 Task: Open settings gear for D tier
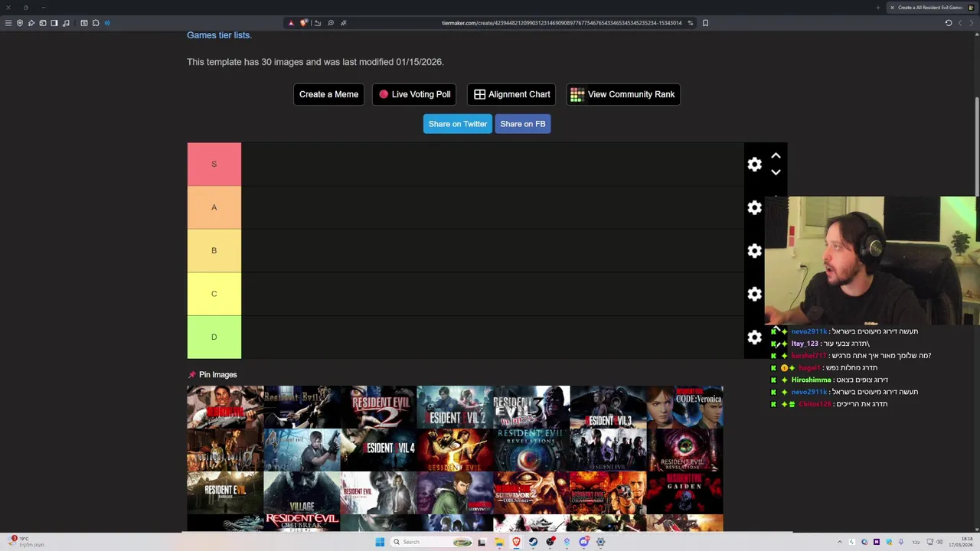754,337
